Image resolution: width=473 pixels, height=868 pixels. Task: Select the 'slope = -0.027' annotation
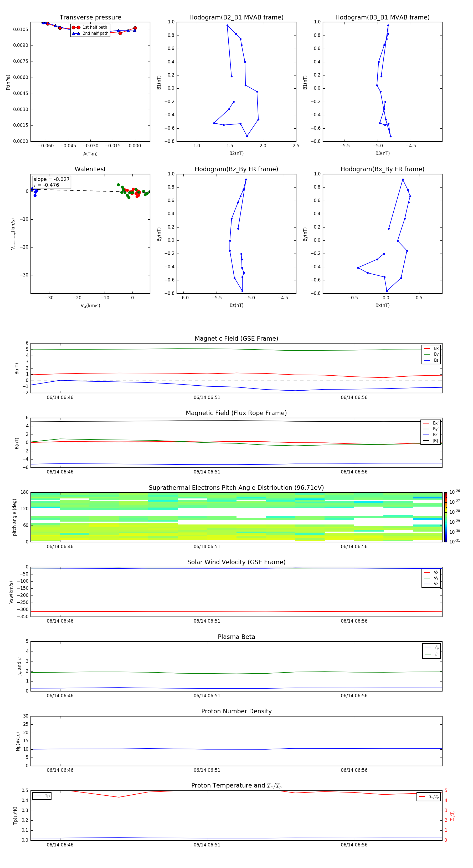52,179
